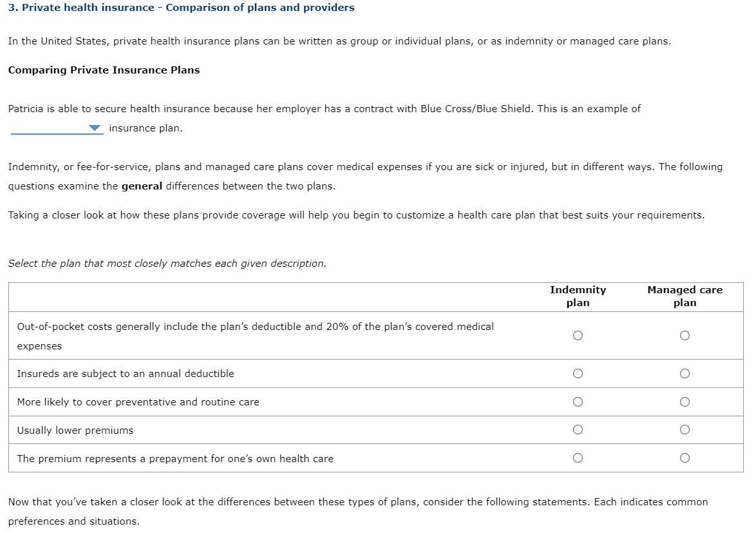Image resolution: width=756 pixels, height=533 pixels.
Task: Click the section heading about private health insurance
Action: (x=181, y=8)
